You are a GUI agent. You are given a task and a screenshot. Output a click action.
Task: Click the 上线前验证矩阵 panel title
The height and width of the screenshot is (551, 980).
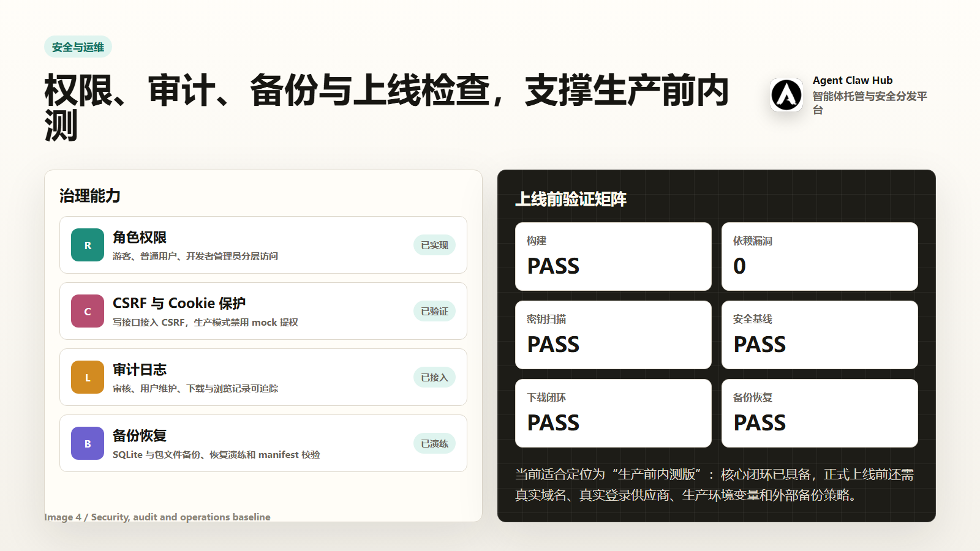click(571, 199)
